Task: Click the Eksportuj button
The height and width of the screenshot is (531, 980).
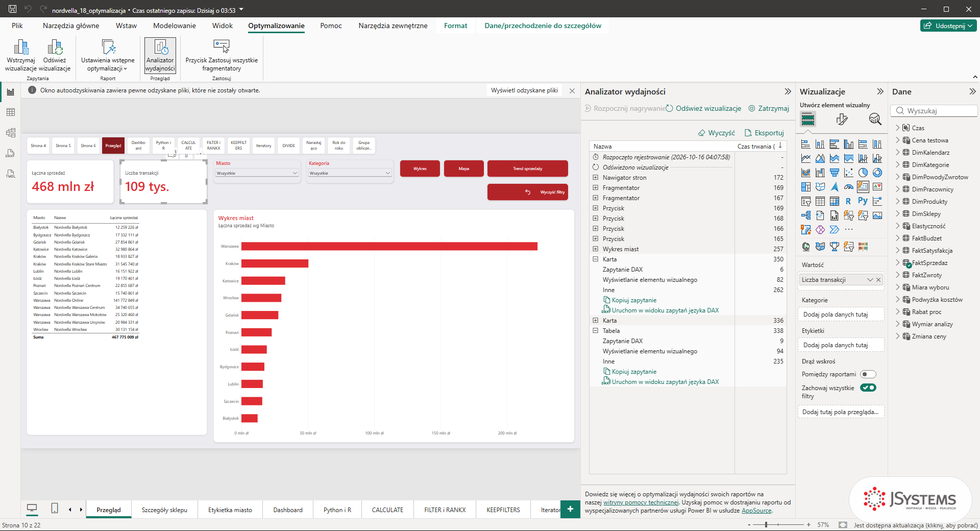Action: click(x=764, y=133)
